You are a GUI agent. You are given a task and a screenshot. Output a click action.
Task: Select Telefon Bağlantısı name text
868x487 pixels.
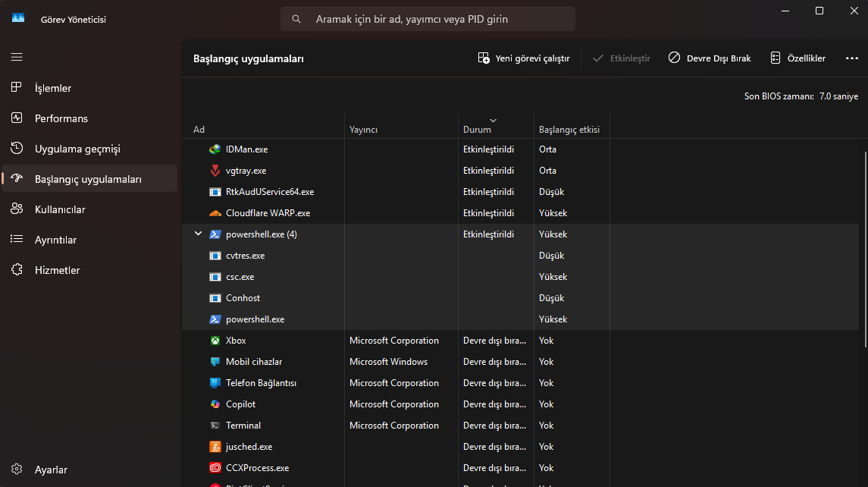261,383
